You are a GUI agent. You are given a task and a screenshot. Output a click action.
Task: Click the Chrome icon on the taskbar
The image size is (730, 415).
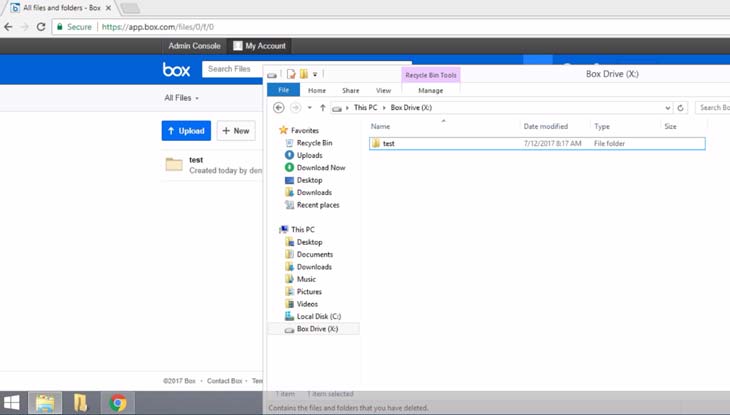(118, 403)
